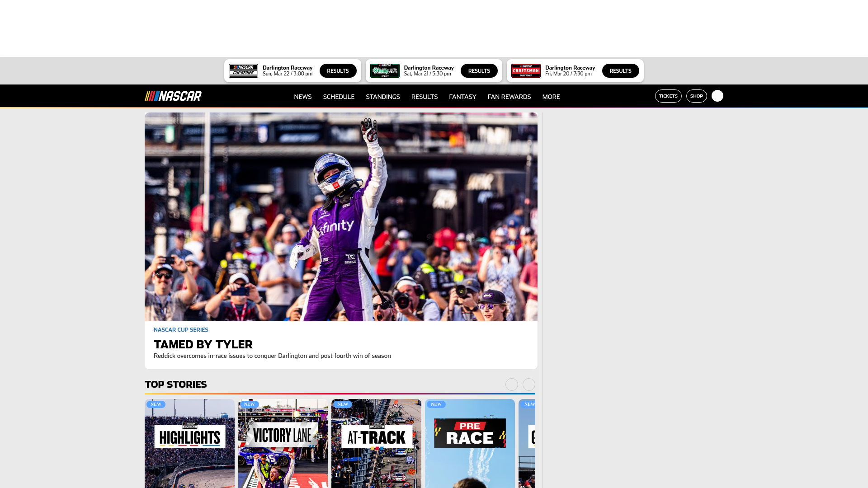
Task: Click the Top Stories heading
Action: coord(176,385)
